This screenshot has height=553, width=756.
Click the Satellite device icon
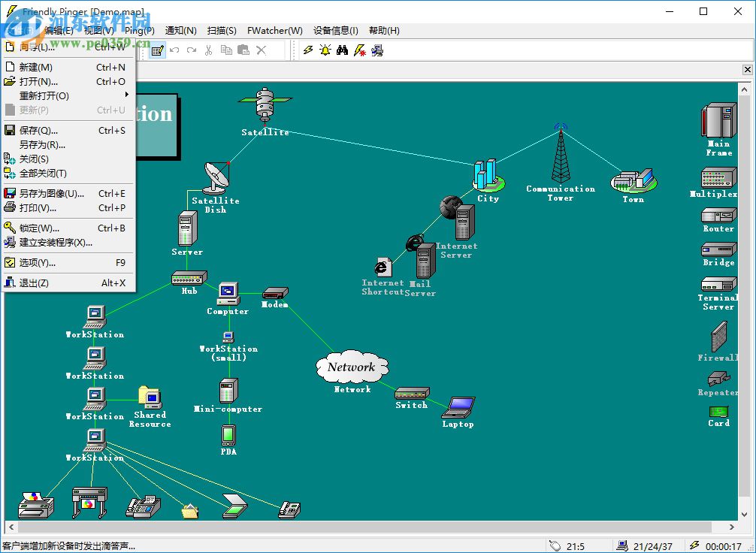[265, 104]
